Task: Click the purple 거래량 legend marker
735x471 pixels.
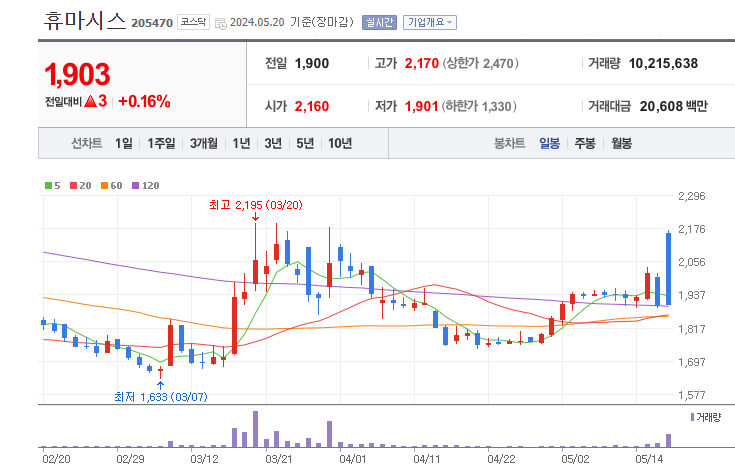Action: coord(692,417)
